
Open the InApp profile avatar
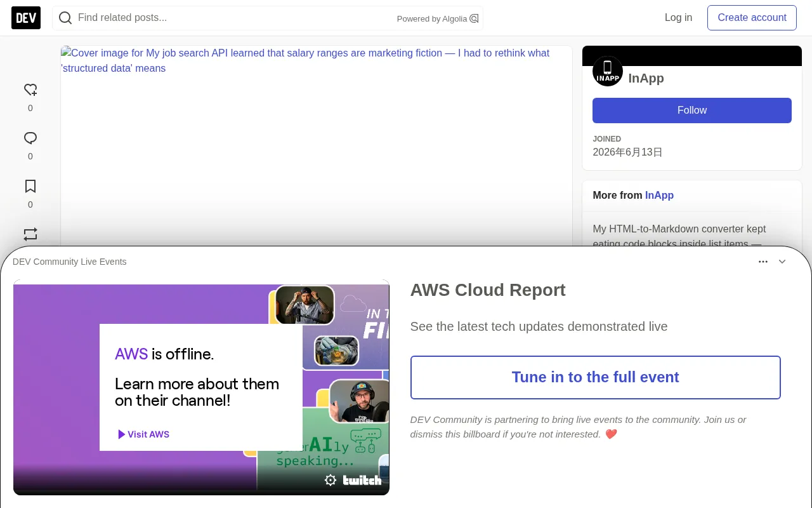[608, 71]
